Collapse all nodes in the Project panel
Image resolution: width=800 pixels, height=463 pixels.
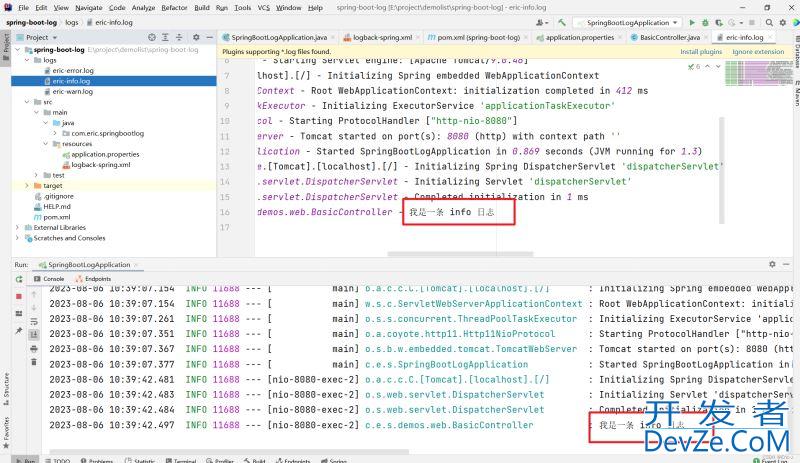[179, 37]
